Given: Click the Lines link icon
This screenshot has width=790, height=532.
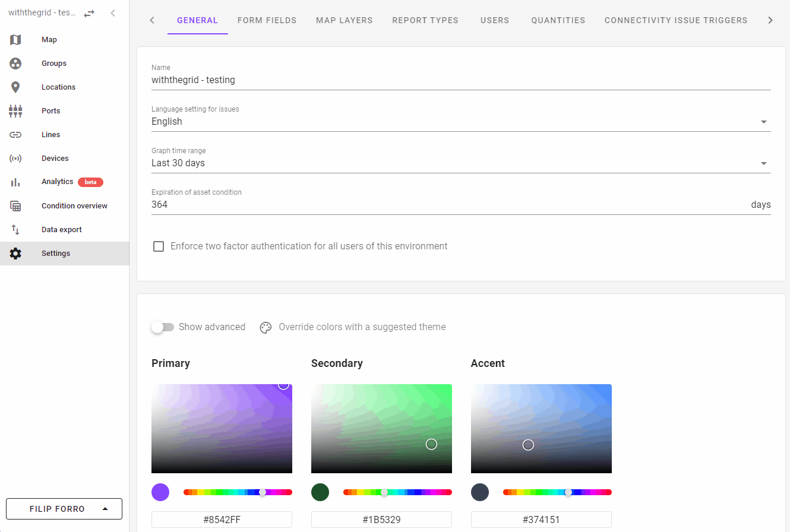Looking at the screenshot, I should point(15,135).
